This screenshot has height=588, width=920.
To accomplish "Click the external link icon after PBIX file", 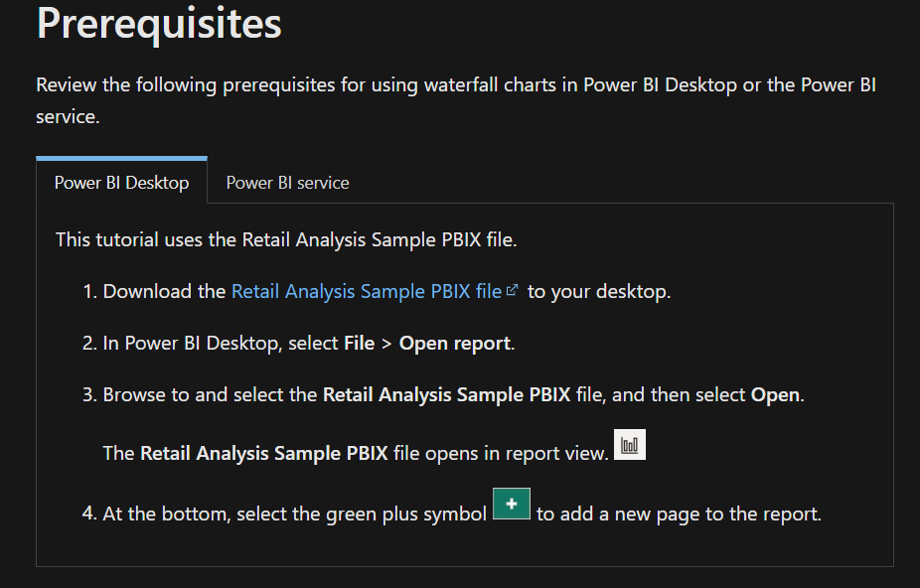I will [x=513, y=290].
